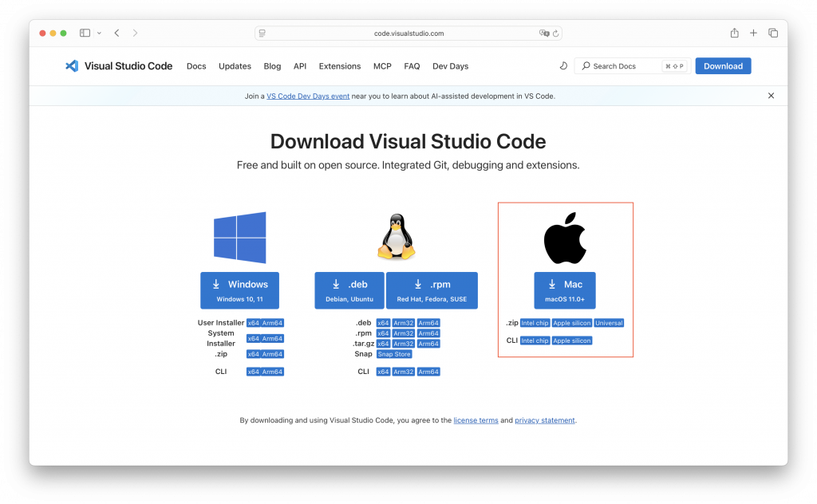
Task: Click the Visual Studio Code logo icon
Action: tap(72, 66)
